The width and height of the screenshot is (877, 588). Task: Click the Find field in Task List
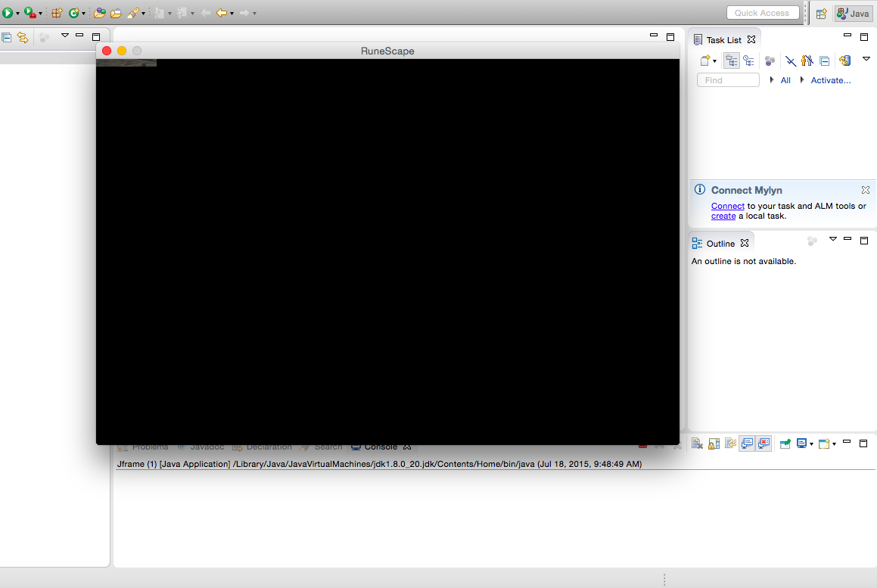click(728, 80)
